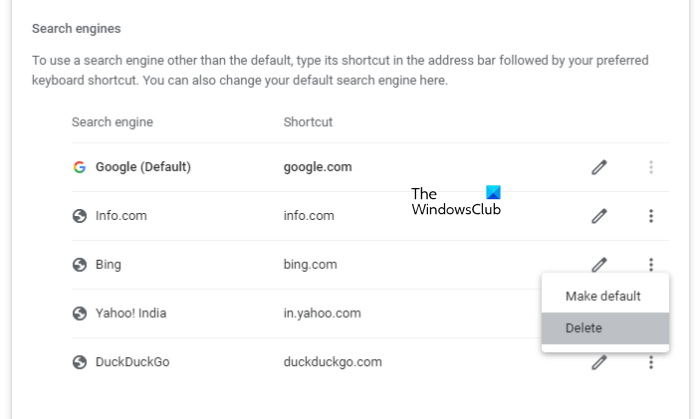Image resolution: width=700 pixels, height=419 pixels.
Task: Click the Google logo icon
Action: 79,167
